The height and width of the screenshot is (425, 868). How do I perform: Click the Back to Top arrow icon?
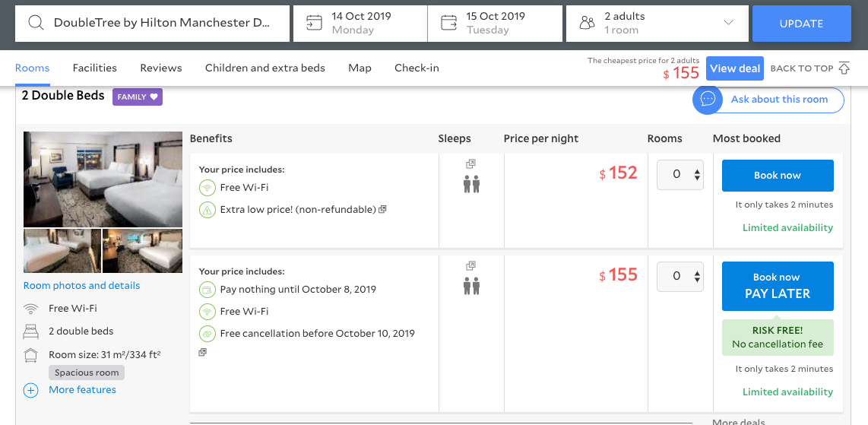click(844, 68)
